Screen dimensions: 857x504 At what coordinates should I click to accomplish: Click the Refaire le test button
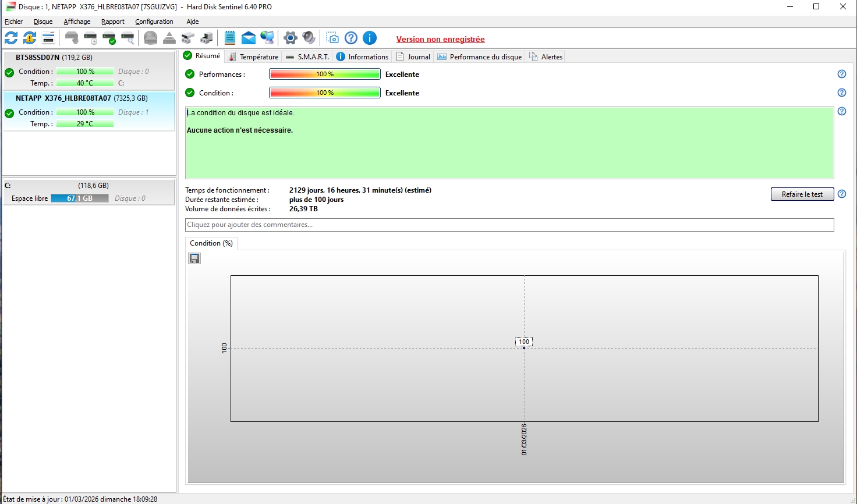[802, 194]
